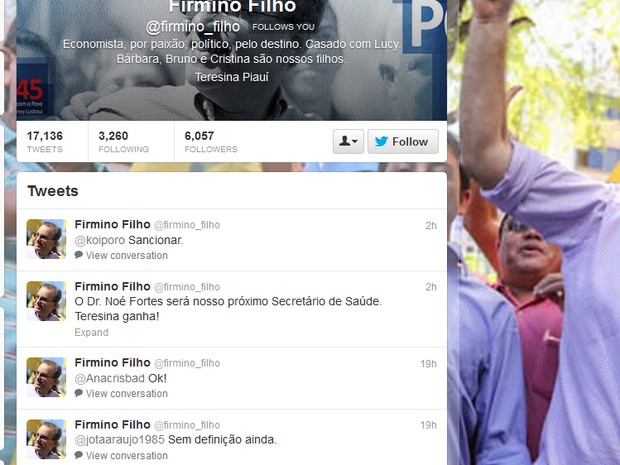This screenshot has height=465, width=620.
Task: Open the user actions dropdown next to Follow
Action: pyautogui.click(x=348, y=141)
